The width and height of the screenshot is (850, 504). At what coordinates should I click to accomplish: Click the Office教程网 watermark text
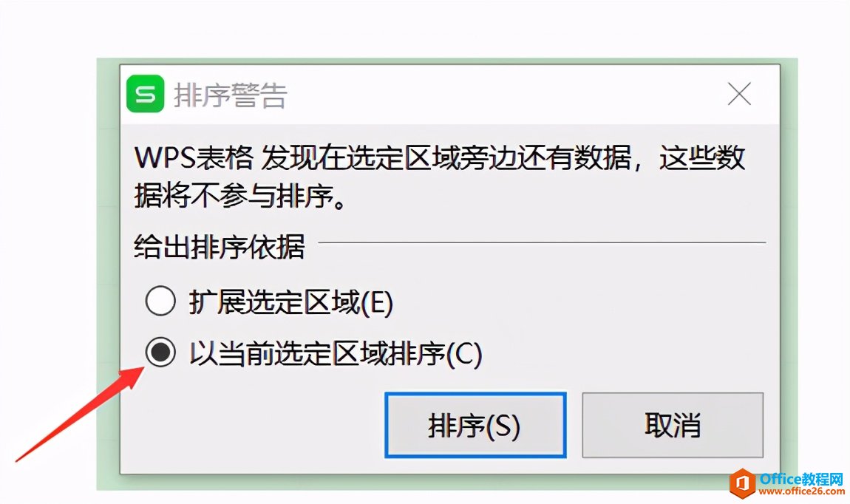tap(802, 478)
